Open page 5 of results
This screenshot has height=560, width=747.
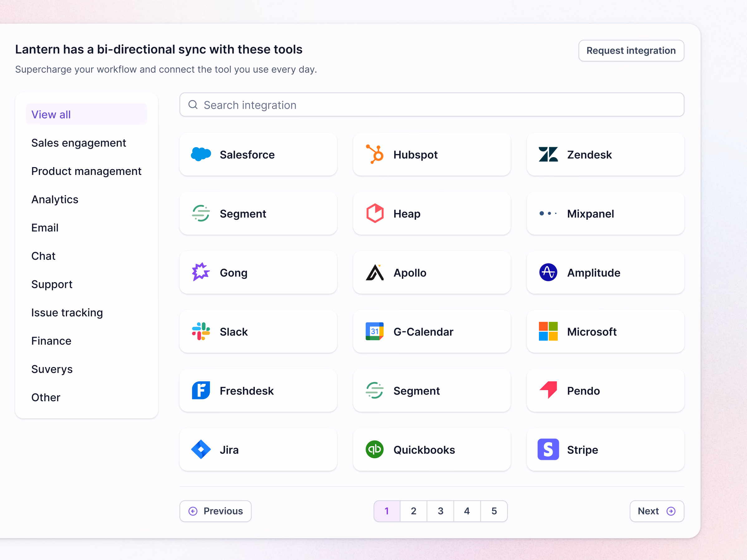494,511
